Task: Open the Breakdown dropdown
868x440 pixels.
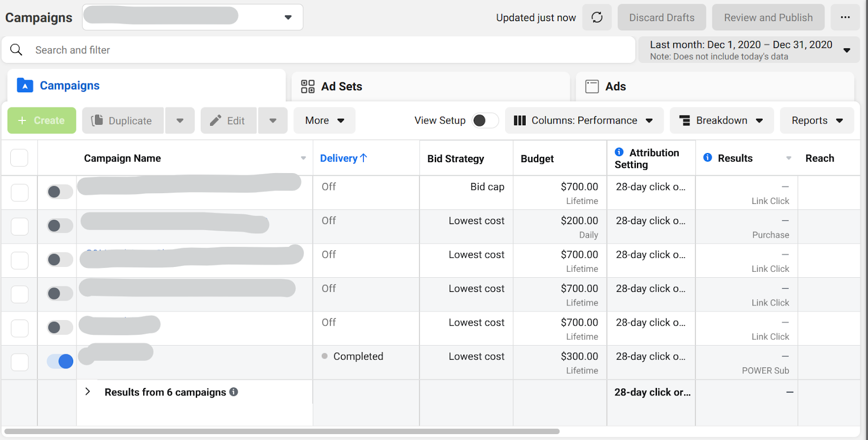Action: click(x=722, y=120)
